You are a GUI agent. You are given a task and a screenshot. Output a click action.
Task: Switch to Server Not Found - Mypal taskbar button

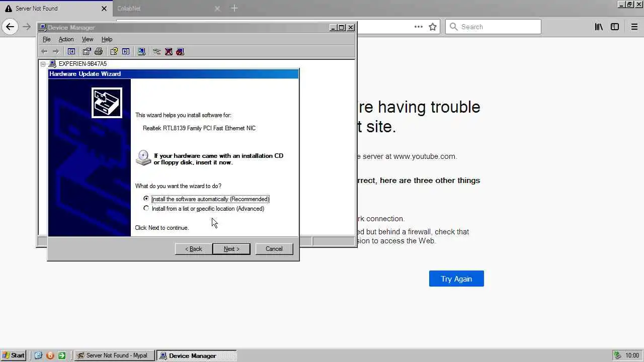(x=114, y=355)
